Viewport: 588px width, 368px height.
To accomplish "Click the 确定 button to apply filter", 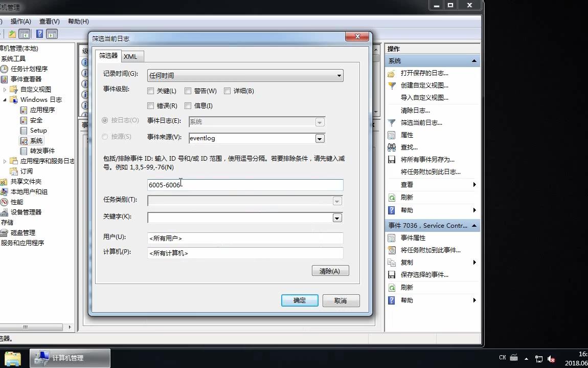I will pyautogui.click(x=299, y=300).
